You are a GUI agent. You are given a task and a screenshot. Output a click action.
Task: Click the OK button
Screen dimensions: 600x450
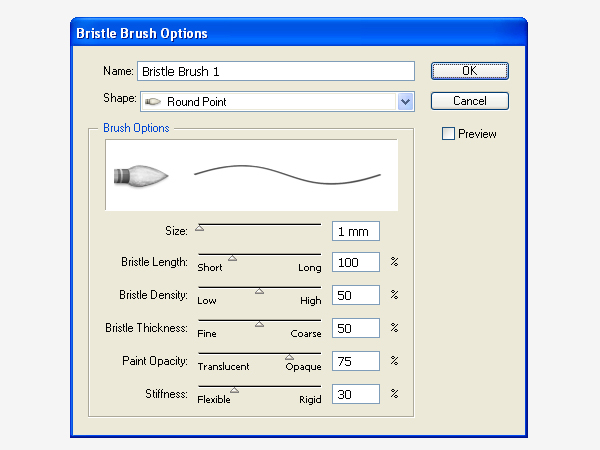click(x=470, y=71)
